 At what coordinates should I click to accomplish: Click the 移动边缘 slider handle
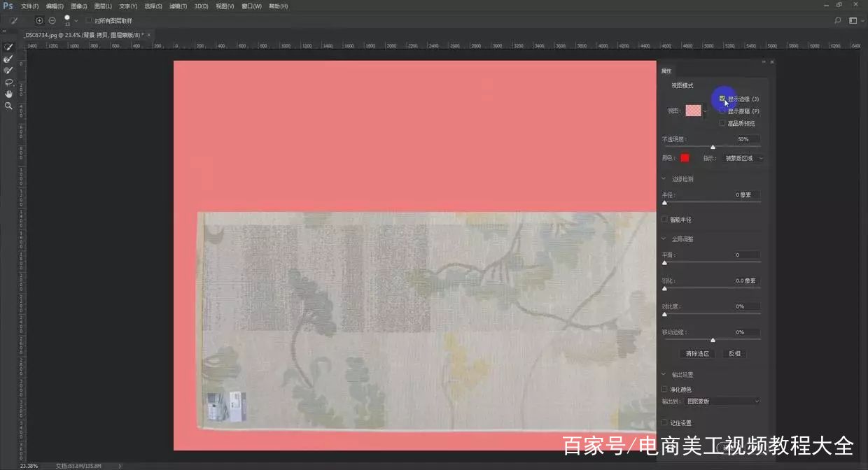pos(713,340)
